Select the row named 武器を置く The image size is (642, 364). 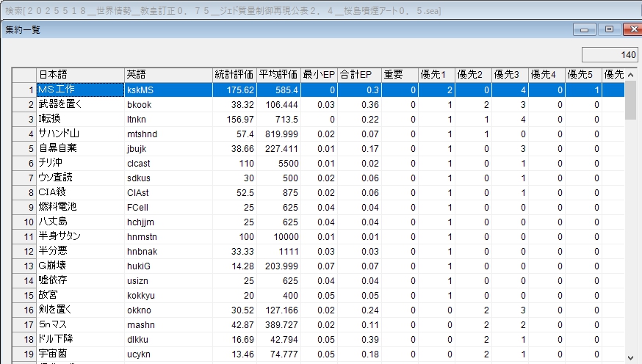click(x=79, y=104)
